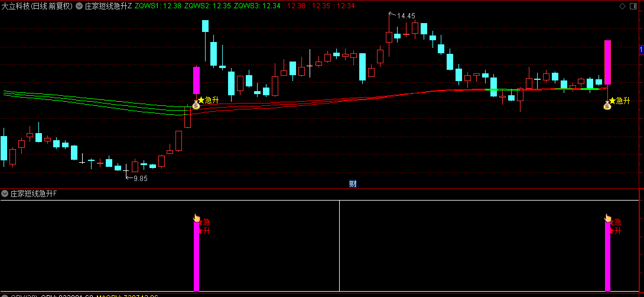Click the 9.85 low price label

[141, 179]
